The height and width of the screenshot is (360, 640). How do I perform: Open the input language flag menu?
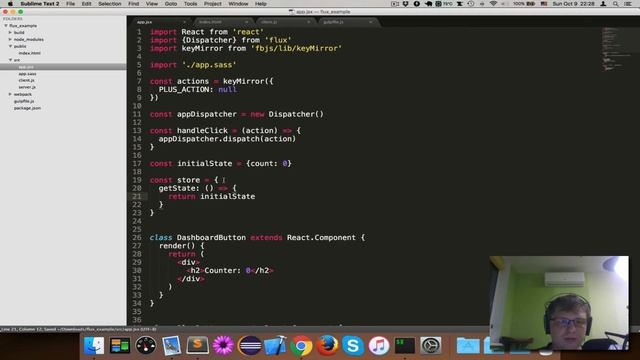pos(544,4)
